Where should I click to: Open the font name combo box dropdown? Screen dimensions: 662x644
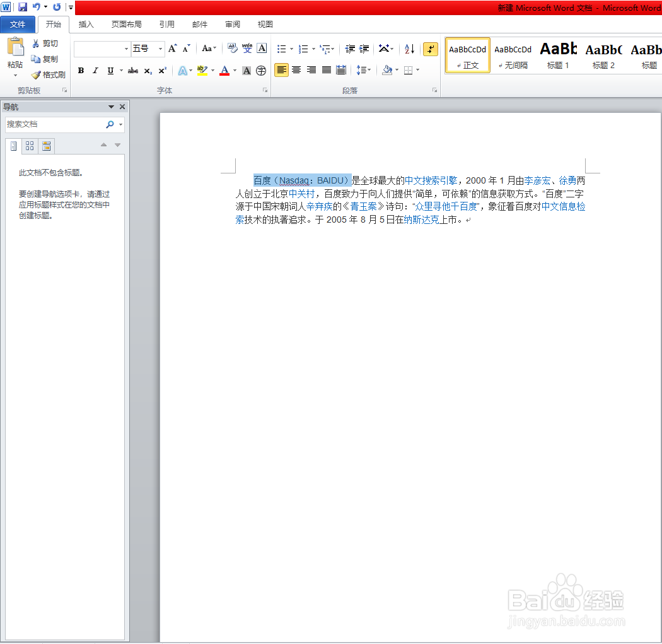pos(126,49)
